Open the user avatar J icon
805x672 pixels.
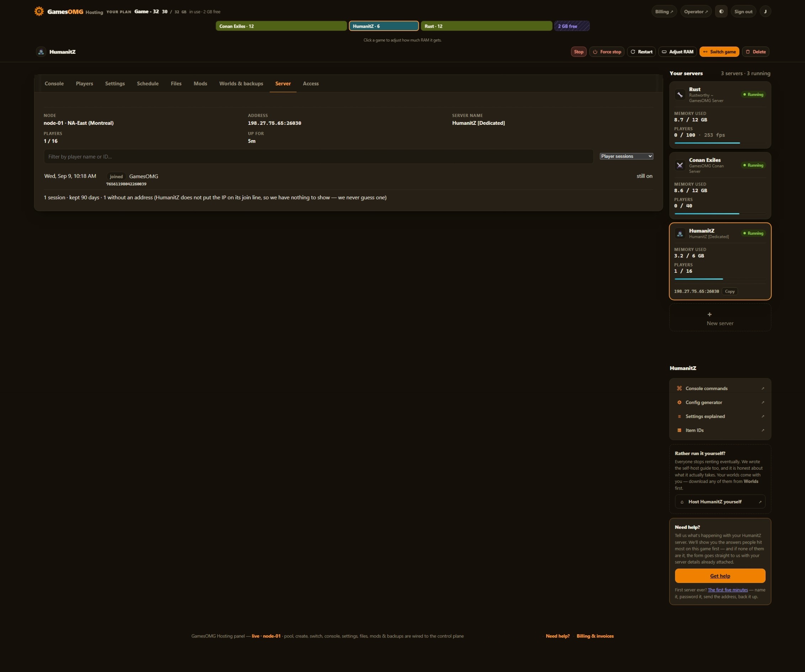(765, 11)
